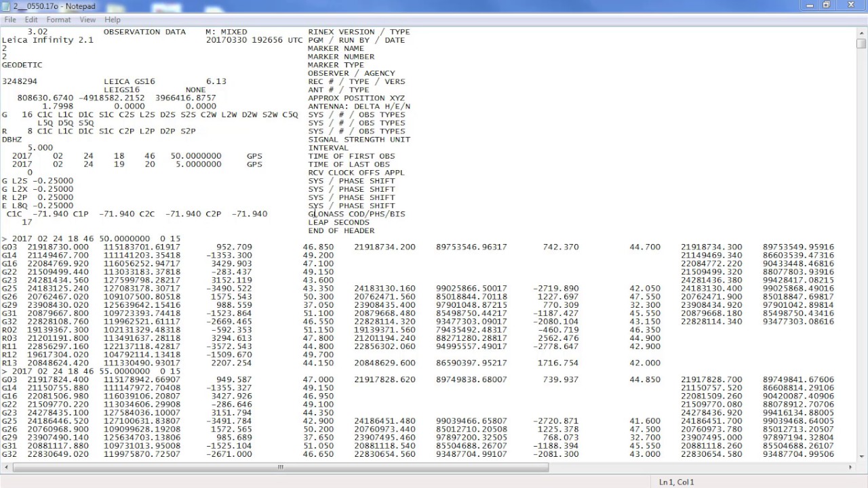
Task: Click the 'Ln 1, Col 1' status bar entry
Action: (676, 482)
